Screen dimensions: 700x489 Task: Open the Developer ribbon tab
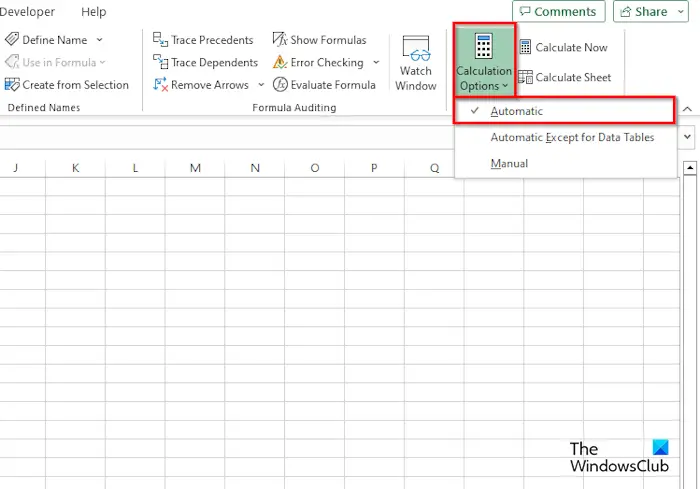(x=27, y=12)
